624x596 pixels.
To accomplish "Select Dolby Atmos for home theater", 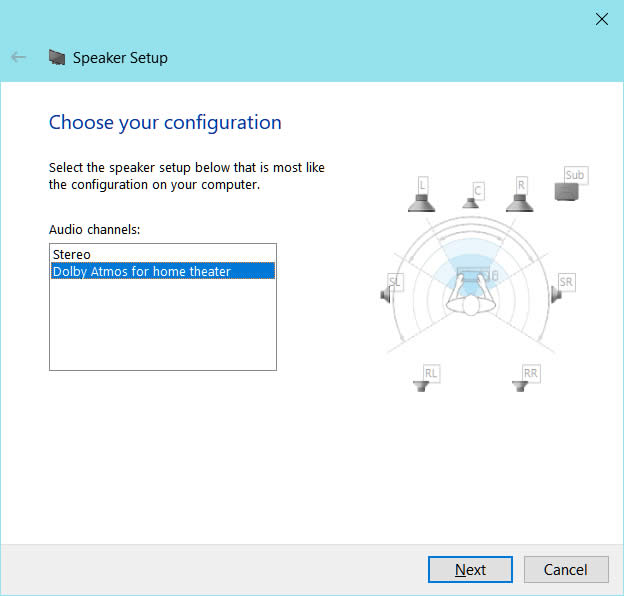I will [x=141, y=271].
